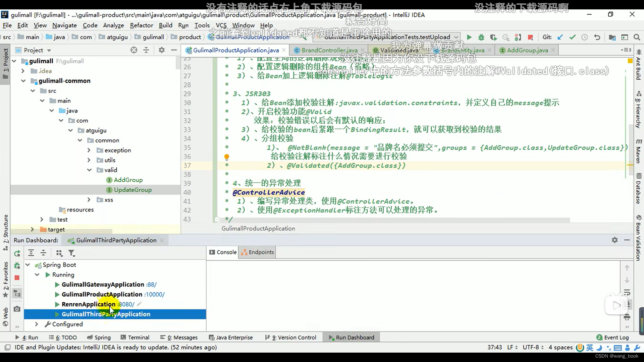Open Search Everywhere magnifier icon
644x362 pixels.
637,37
